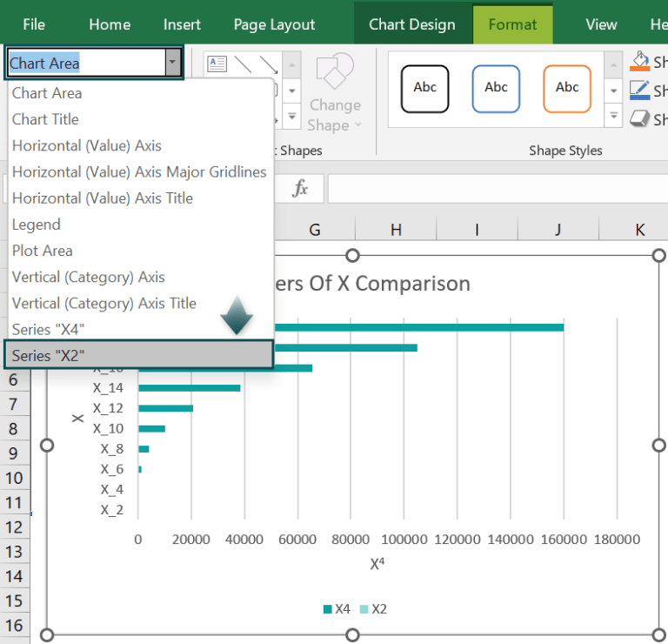
Task: Expand the Shape Styles gallery
Action: coord(614,116)
